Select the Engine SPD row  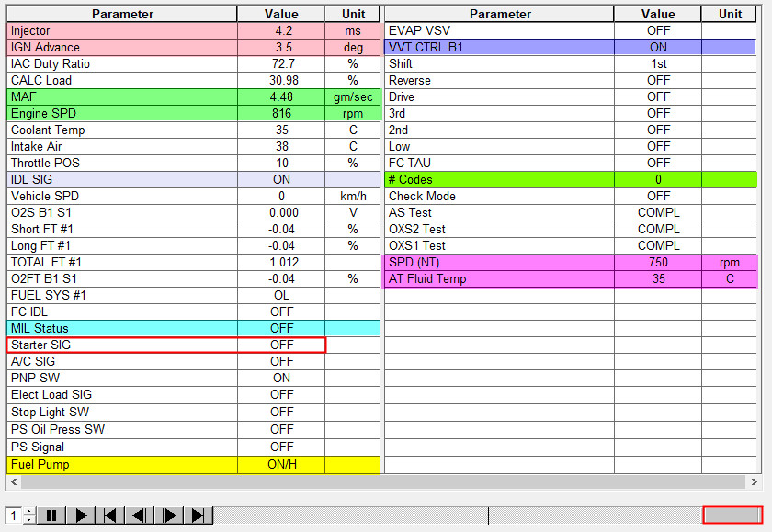pos(193,113)
